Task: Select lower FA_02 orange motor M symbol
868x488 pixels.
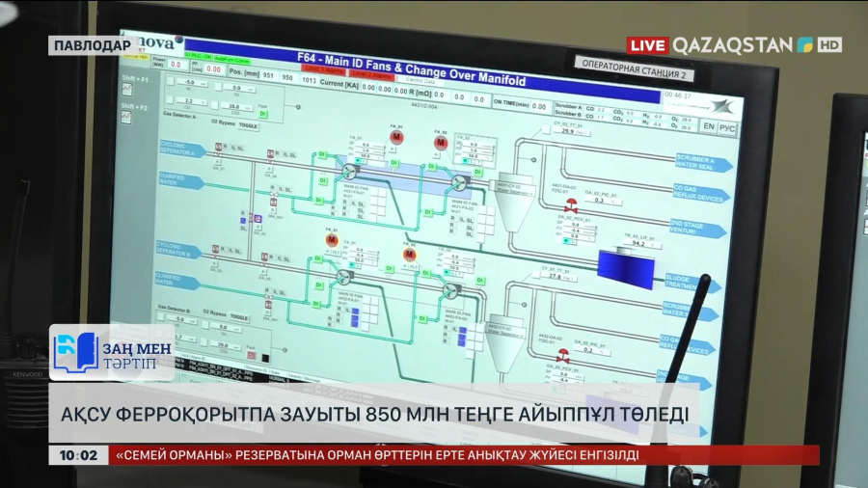Action: pos(409,254)
